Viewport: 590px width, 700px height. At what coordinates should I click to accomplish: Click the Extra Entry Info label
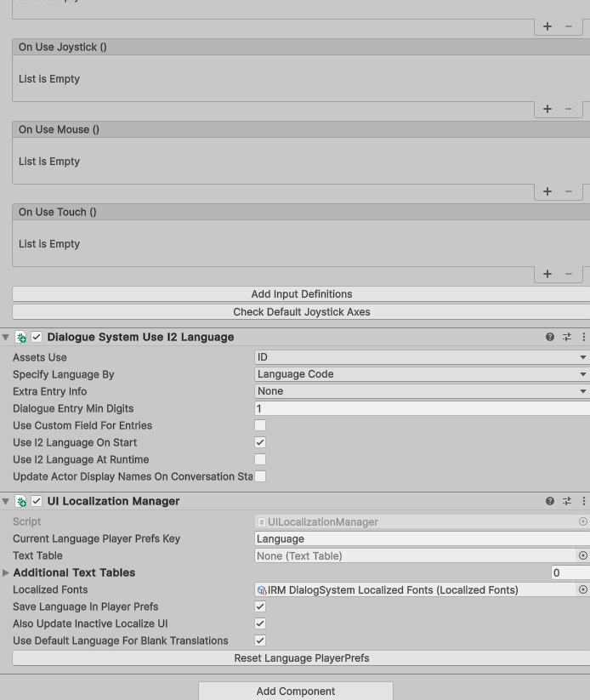coord(50,391)
